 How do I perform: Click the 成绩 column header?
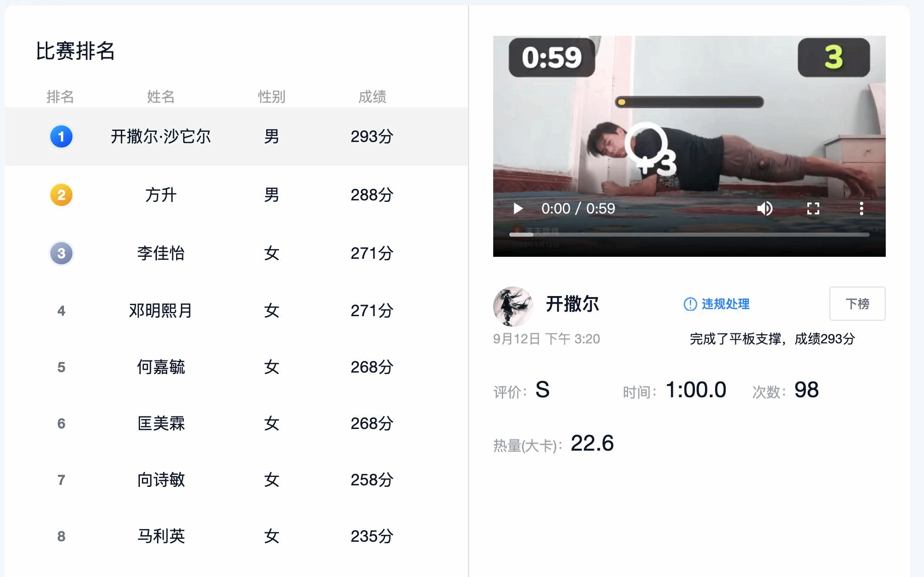(x=372, y=97)
